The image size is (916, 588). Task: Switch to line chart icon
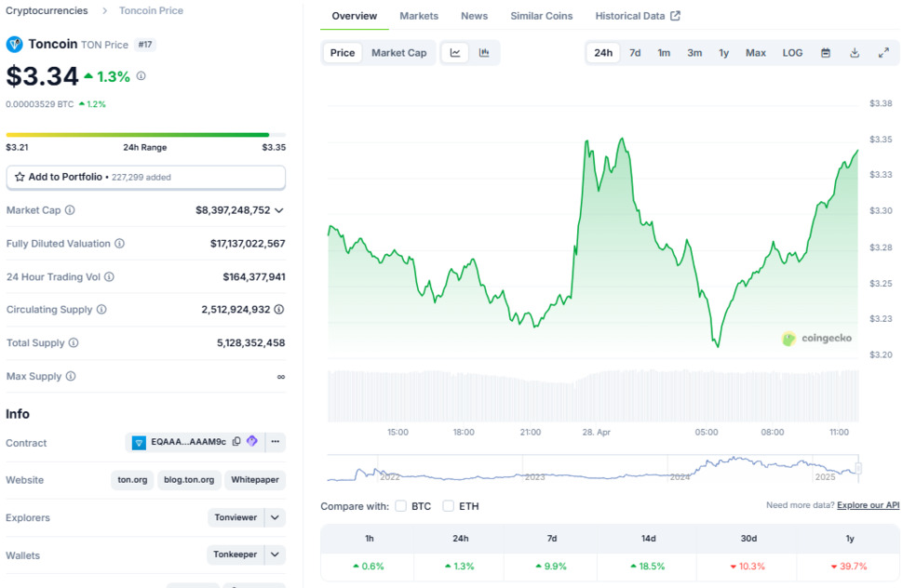tap(455, 53)
